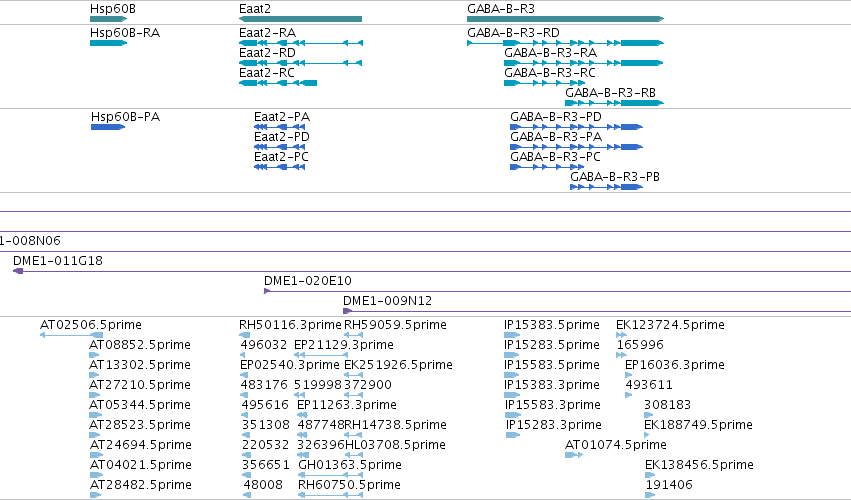
Task: Select the AT04021.5prime EST label
Action: (x=141, y=465)
